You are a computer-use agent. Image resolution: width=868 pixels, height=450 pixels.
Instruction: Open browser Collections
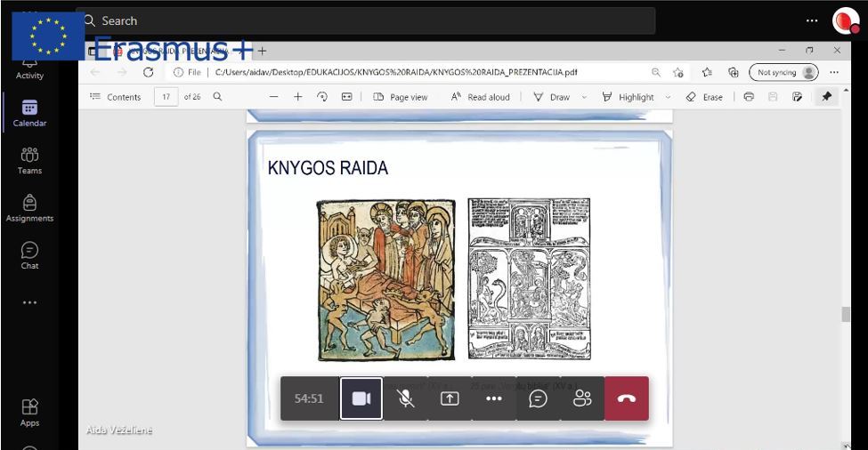(x=734, y=72)
